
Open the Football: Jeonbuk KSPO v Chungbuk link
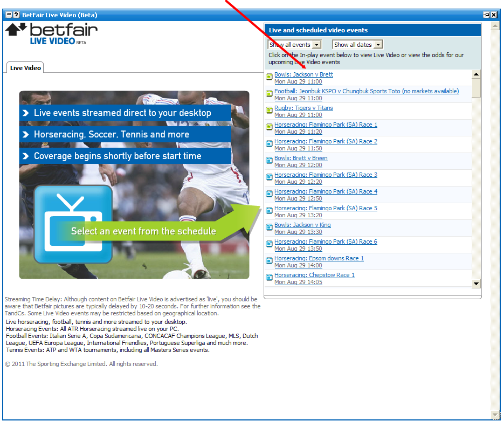(367, 91)
